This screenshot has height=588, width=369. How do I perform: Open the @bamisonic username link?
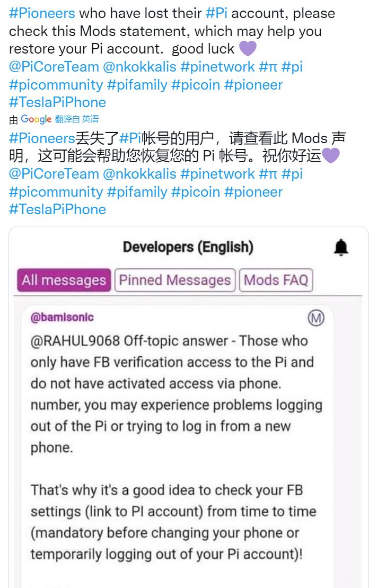point(62,317)
